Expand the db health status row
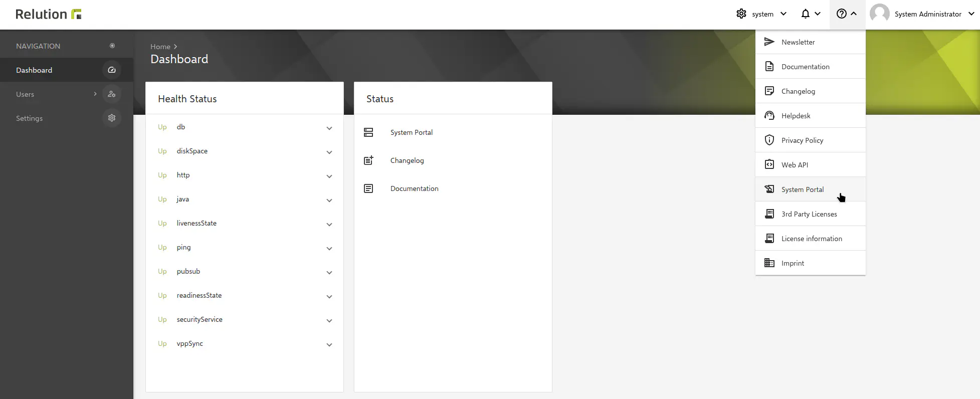This screenshot has height=399, width=980. point(329,128)
